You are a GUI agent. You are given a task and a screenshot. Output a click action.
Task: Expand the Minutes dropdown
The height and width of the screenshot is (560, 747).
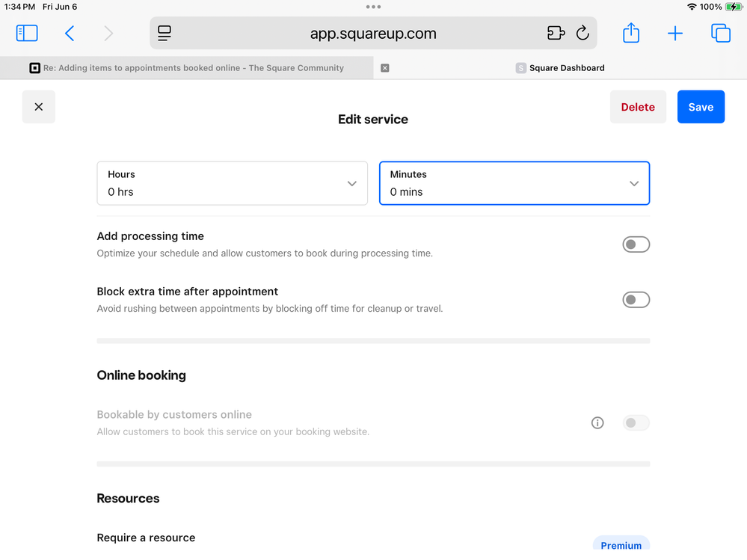pos(514,183)
